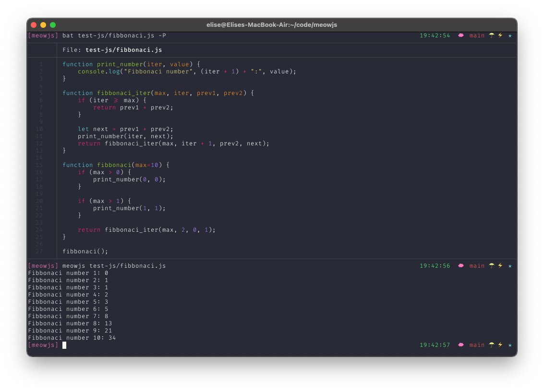This screenshot has height=392, width=544.
Task: Click the timestamp 19:42:56
Action: pos(435,266)
